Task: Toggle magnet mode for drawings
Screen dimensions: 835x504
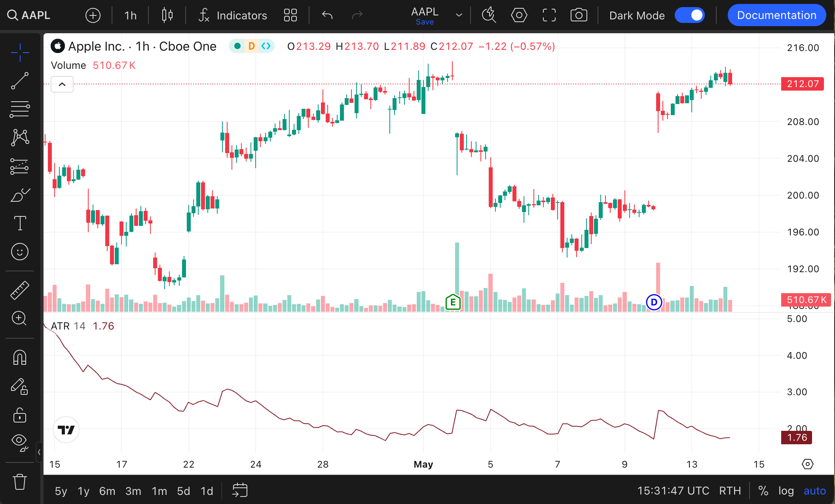Action: pos(20,357)
